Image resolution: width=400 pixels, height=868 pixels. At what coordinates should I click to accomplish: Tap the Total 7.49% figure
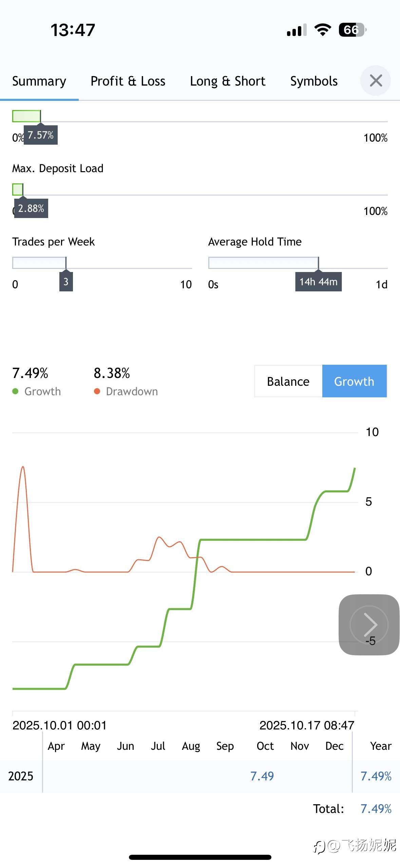[x=376, y=809]
